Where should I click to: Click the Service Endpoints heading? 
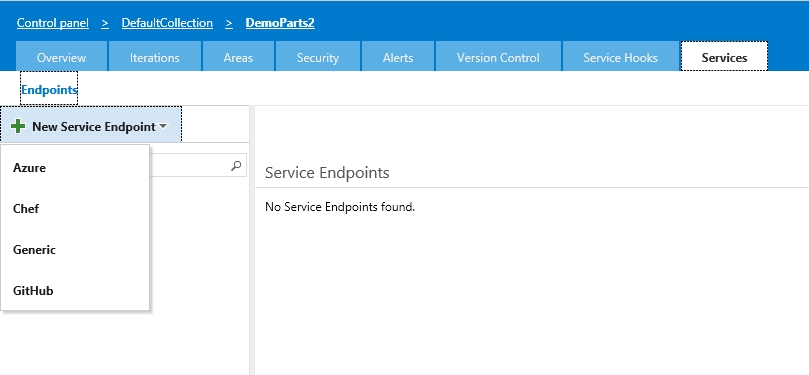pyautogui.click(x=327, y=172)
